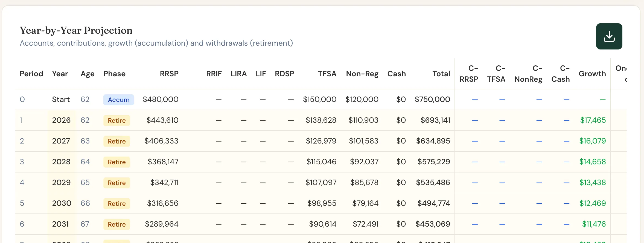Select the 2026 year cell
The height and width of the screenshot is (243, 644).
(61, 120)
